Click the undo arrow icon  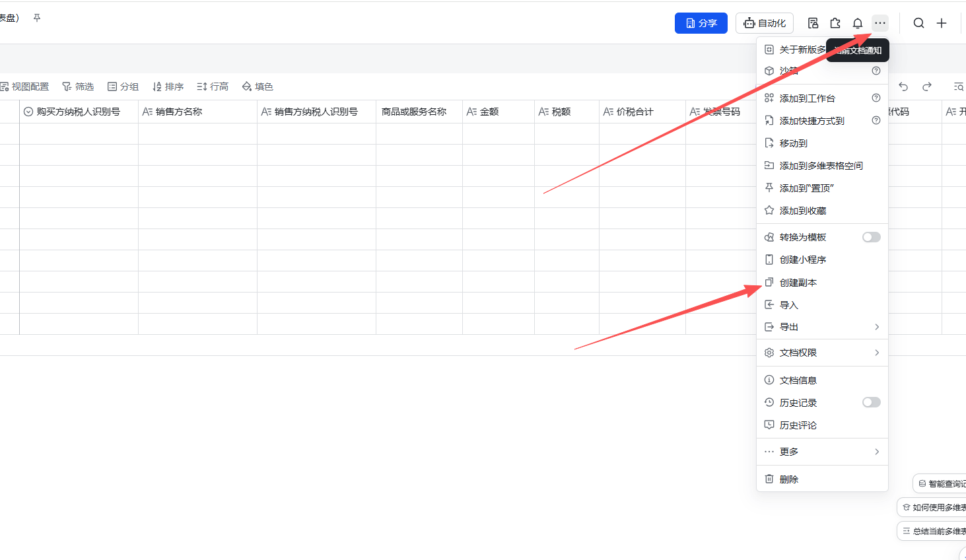(x=903, y=87)
